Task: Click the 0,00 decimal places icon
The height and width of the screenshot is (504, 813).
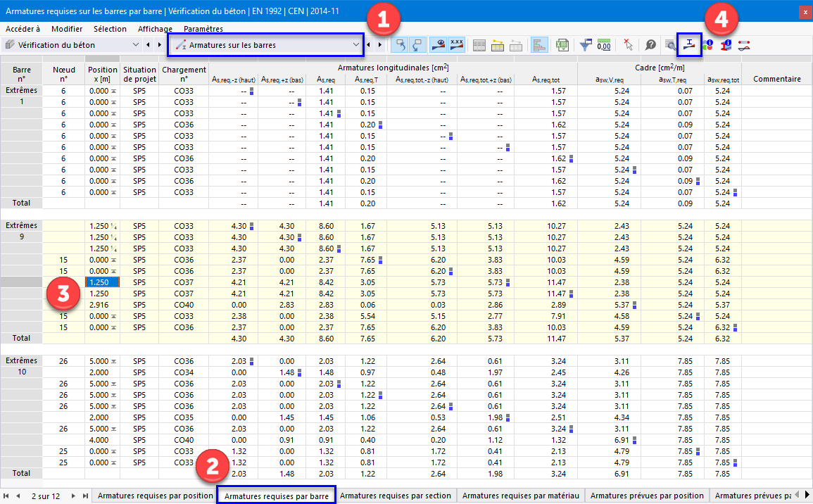Action: coord(604,44)
